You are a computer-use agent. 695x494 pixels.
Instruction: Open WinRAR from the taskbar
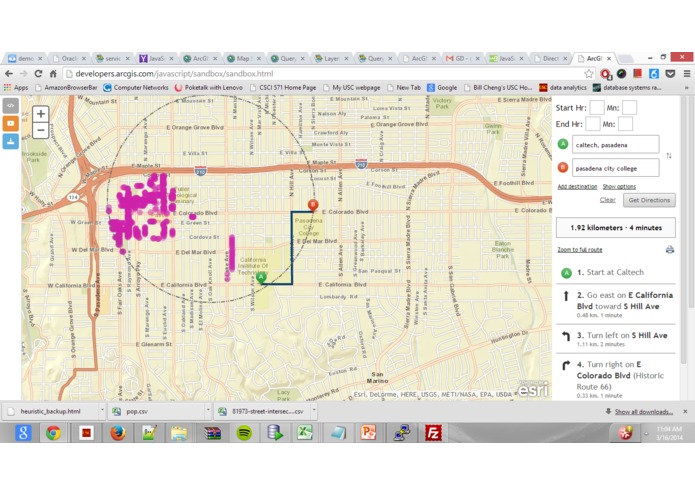pyautogui.click(x=212, y=432)
